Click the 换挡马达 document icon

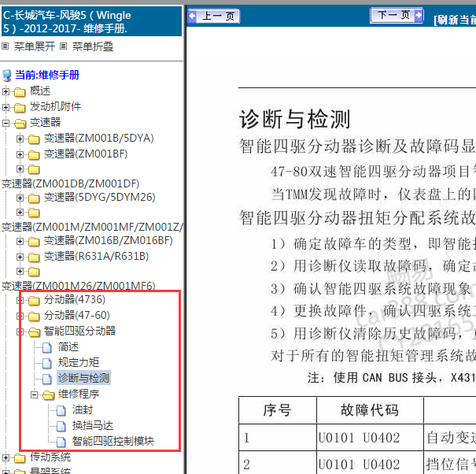[x=61, y=426]
